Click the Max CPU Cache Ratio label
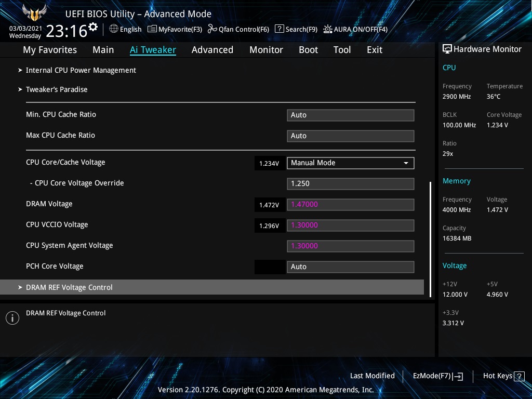Screen dimensions: 532x399 pyautogui.click(x=60, y=135)
